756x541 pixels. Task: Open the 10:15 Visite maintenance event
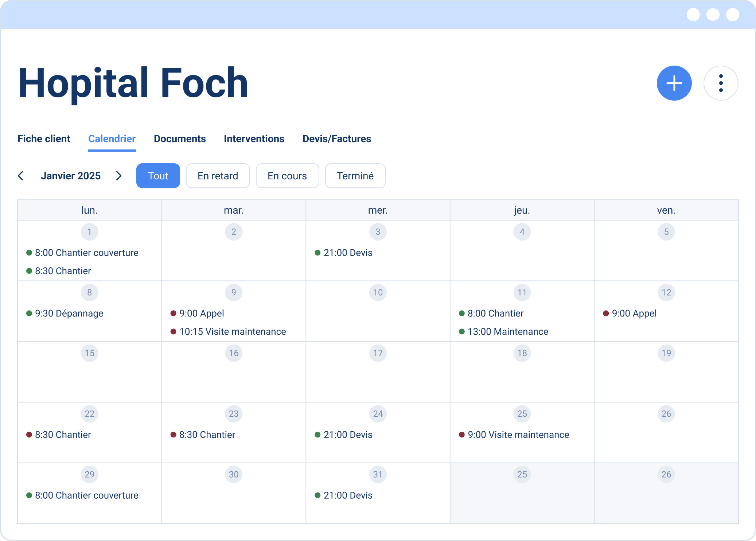228,332
